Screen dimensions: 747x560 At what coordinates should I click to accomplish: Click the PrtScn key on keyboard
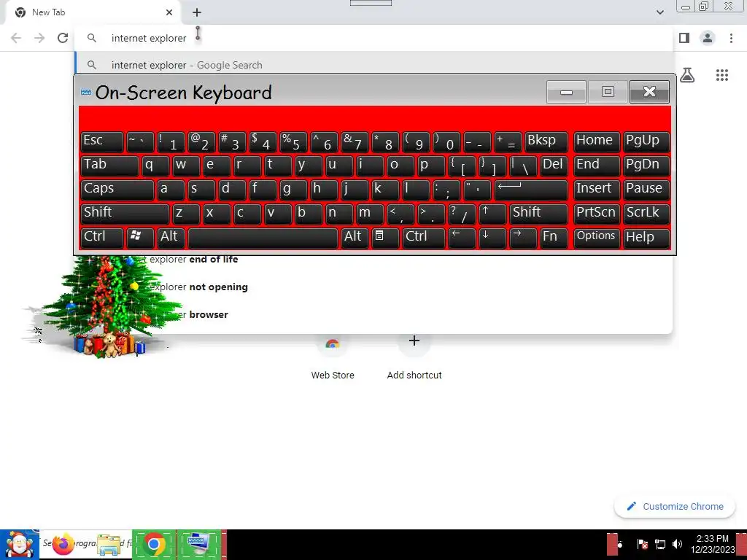[x=597, y=214]
